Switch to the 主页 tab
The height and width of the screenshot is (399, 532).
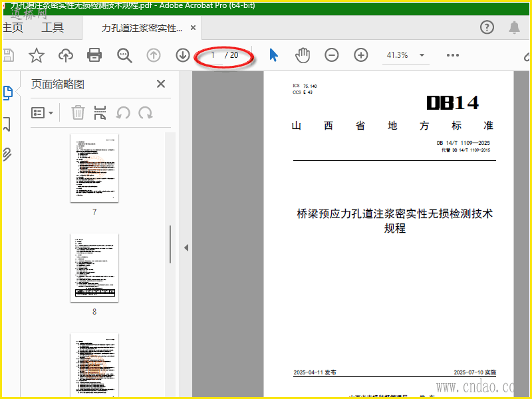point(13,27)
